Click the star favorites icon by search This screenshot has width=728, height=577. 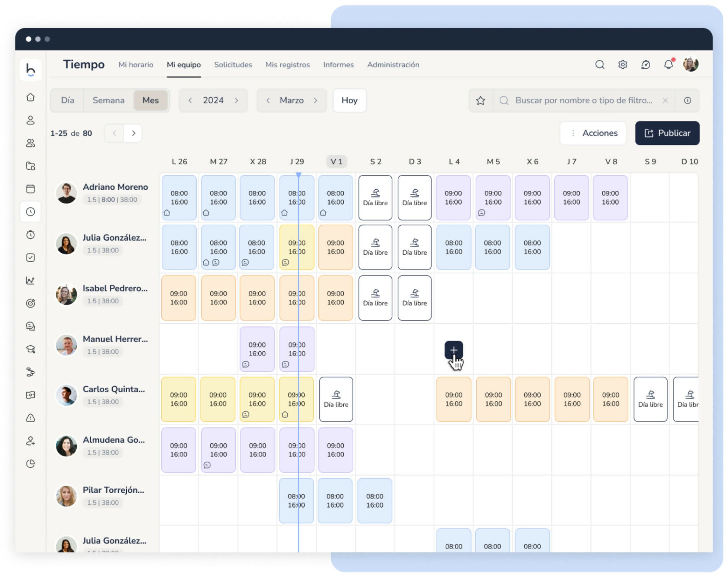click(480, 100)
